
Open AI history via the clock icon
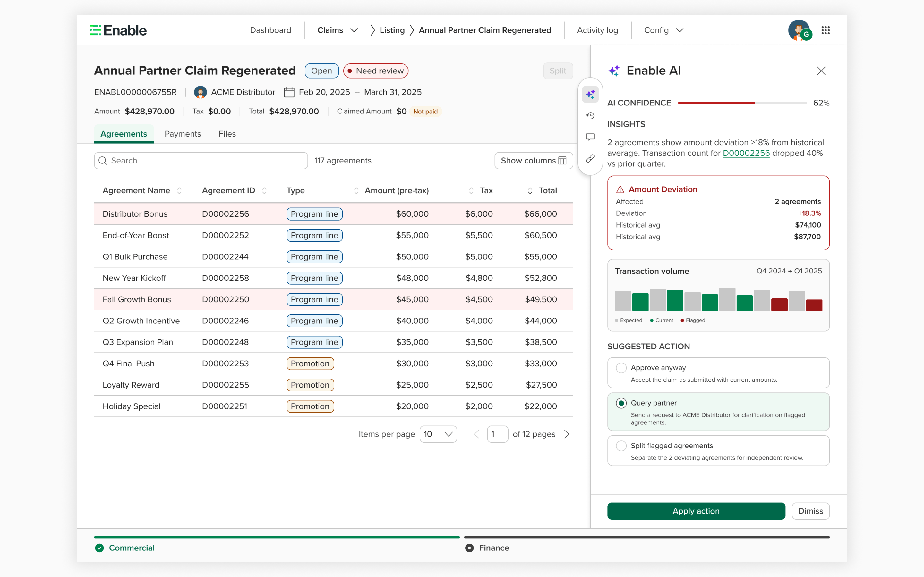click(x=590, y=116)
